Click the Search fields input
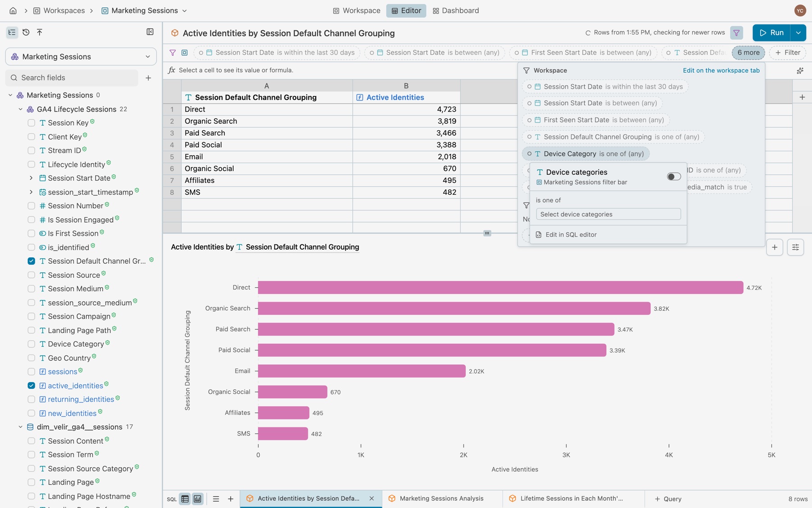The image size is (812, 508). (x=72, y=78)
